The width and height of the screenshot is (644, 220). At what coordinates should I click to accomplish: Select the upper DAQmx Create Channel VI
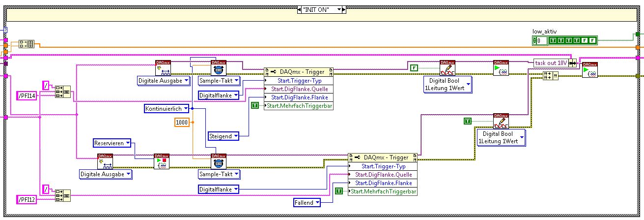(x=163, y=68)
